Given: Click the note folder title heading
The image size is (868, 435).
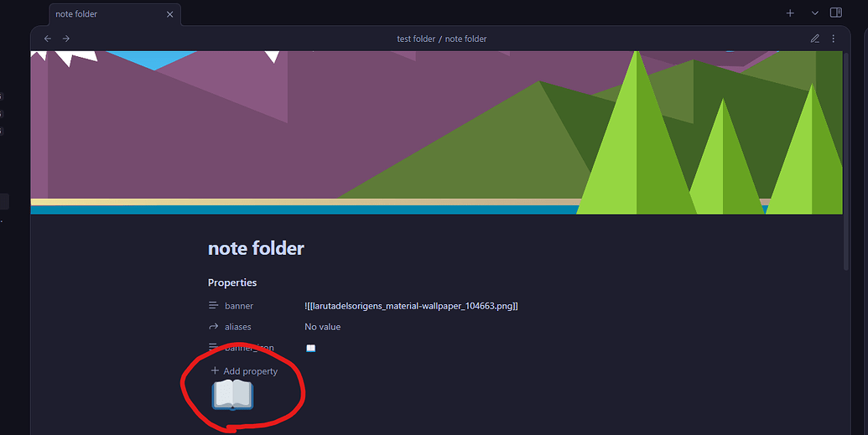Looking at the screenshot, I should click(x=256, y=248).
